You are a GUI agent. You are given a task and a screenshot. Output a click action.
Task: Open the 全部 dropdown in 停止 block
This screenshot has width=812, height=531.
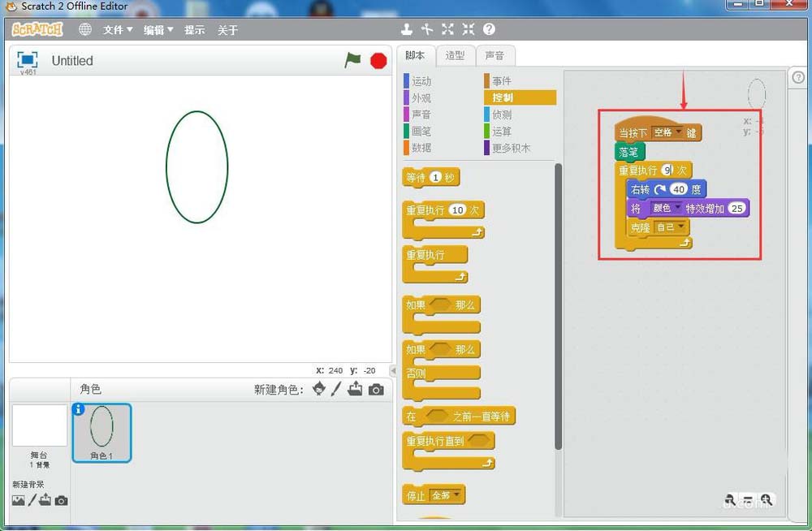tap(445, 496)
